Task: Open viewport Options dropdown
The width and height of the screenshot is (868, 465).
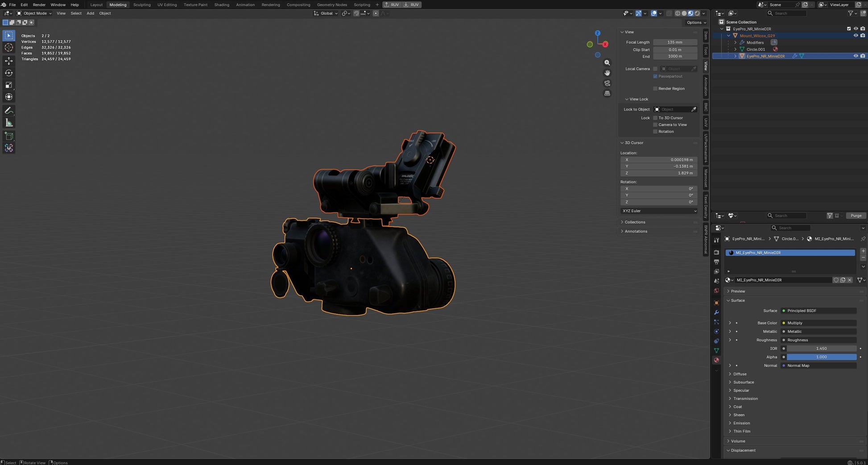Action: point(696,23)
